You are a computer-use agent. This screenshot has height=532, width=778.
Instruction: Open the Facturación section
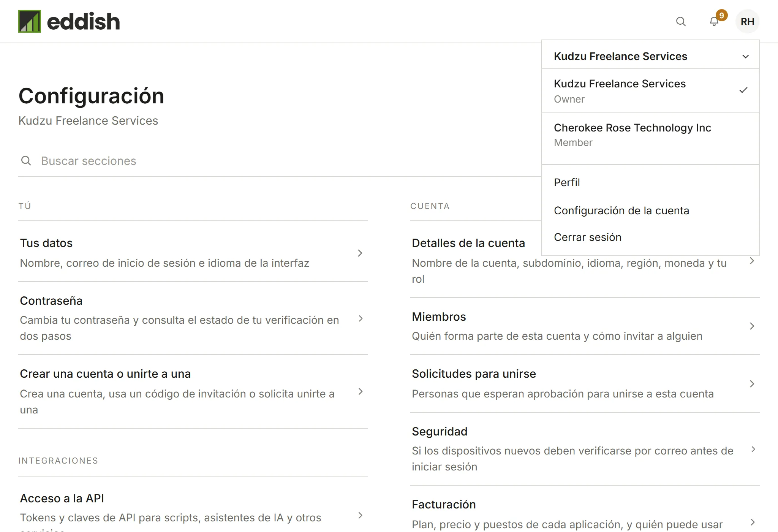click(585, 509)
